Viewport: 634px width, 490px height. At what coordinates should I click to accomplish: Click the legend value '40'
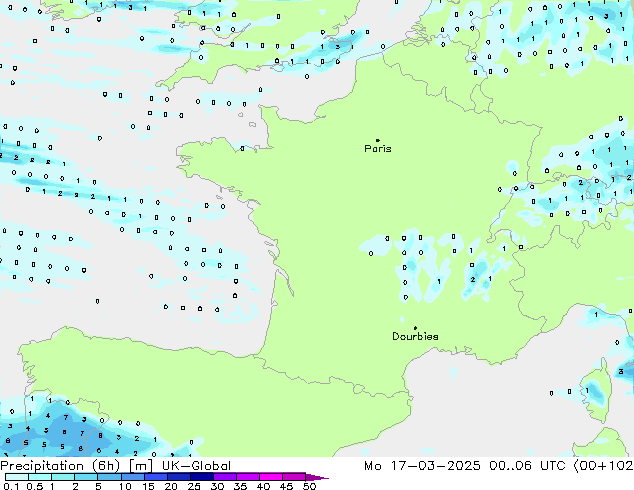click(x=263, y=486)
